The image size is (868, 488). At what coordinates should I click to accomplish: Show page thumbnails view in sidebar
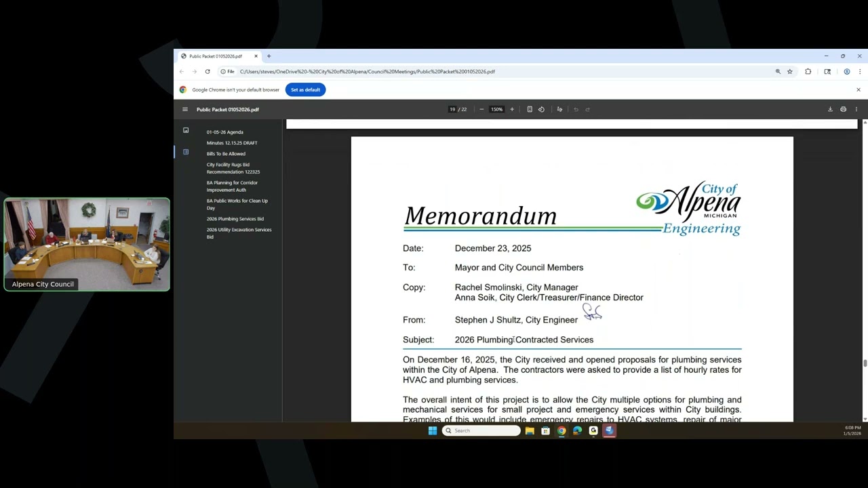(x=186, y=130)
